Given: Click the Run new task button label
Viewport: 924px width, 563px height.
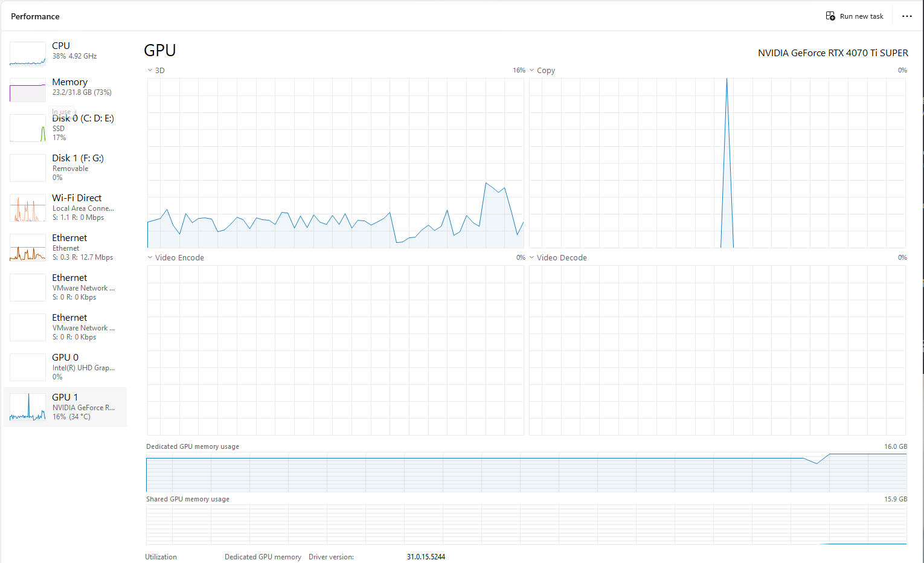Looking at the screenshot, I should pyautogui.click(x=861, y=16).
